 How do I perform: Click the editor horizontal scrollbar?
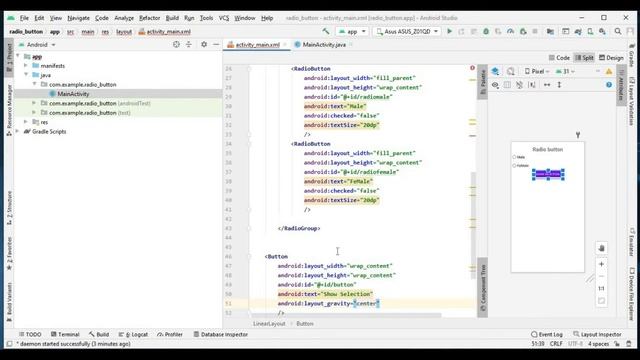tap(346, 315)
